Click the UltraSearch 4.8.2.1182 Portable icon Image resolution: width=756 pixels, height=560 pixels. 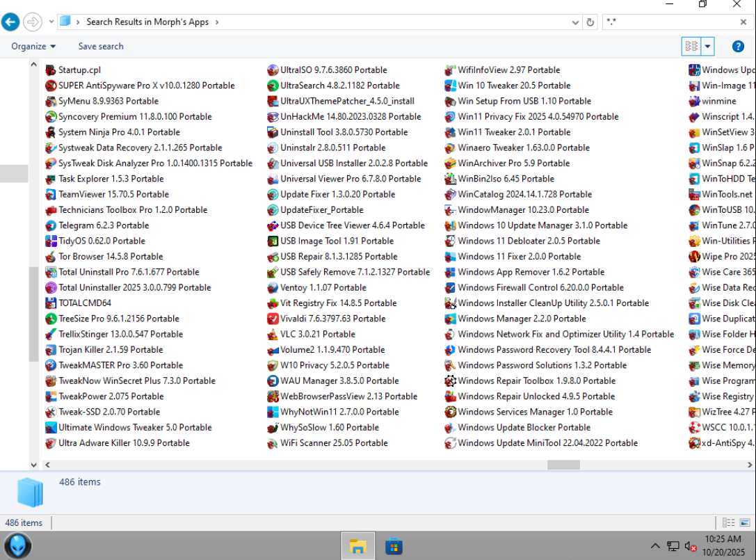273,86
